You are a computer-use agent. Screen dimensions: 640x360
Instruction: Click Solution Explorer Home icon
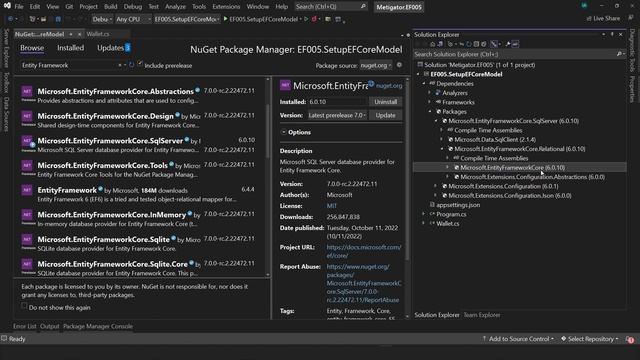pyautogui.click(x=433, y=44)
